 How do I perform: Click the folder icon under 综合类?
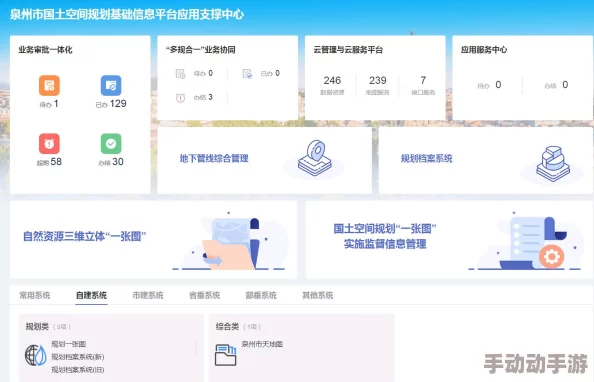[x=226, y=355]
